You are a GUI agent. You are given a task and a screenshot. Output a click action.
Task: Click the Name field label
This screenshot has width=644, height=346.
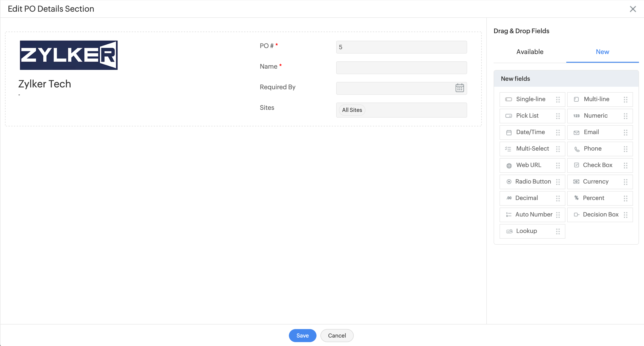pyautogui.click(x=269, y=66)
